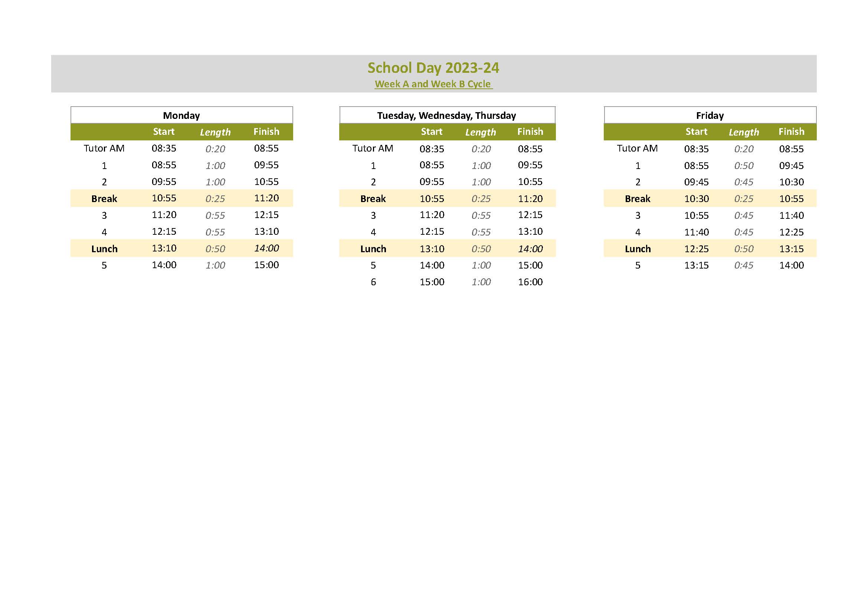Click the Finish column header in middle table
Screen dimensions: 868x614
530,131
